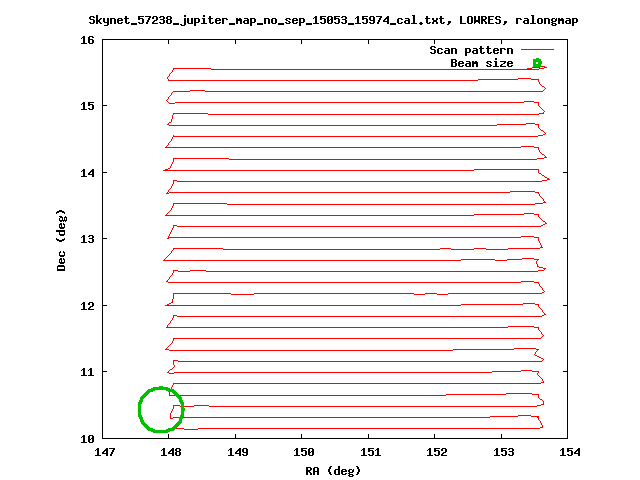The width and height of the screenshot is (640, 480).
Task: Click the x-axis tick label 148
Action: pos(171,452)
